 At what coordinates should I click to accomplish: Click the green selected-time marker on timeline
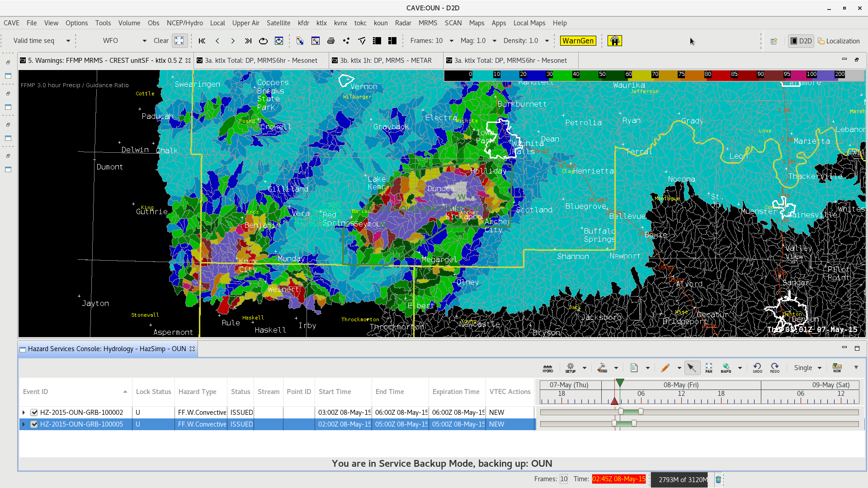click(620, 383)
